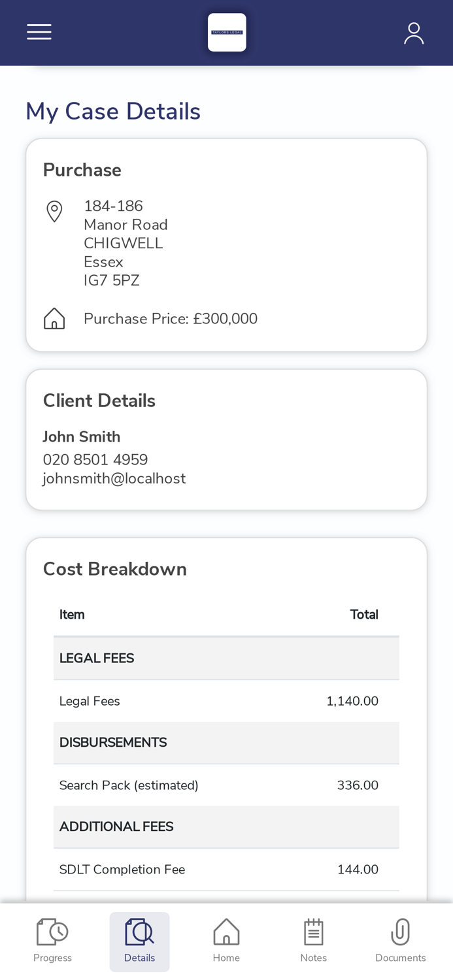Click the My Case Details heading

113,111
